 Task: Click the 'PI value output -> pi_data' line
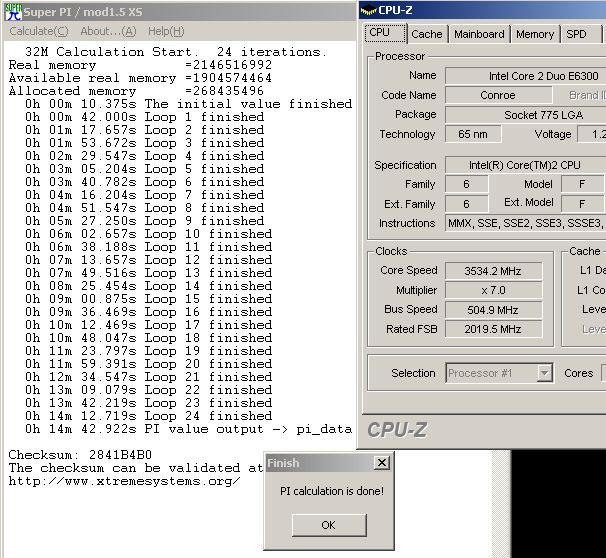189,429
